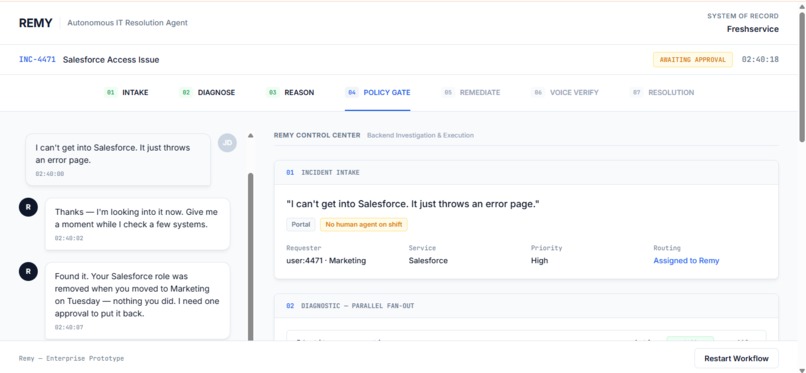Click the 02 Diagnostic — Parallel Fan-Out header
This screenshot has width=806, height=373.
coord(526,306)
